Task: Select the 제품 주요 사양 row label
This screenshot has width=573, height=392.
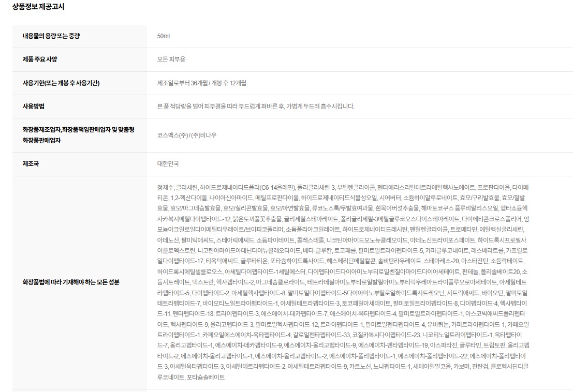Action: tap(39, 59)
